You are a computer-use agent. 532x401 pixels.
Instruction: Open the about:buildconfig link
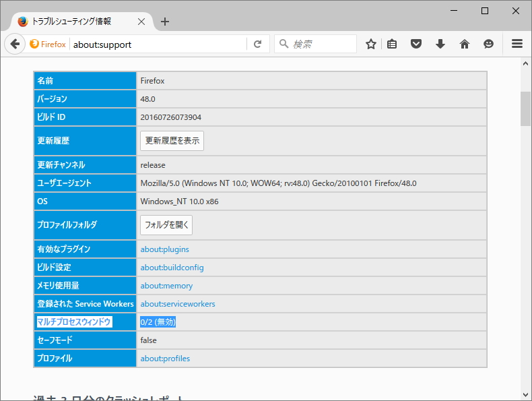pos(172,268)
